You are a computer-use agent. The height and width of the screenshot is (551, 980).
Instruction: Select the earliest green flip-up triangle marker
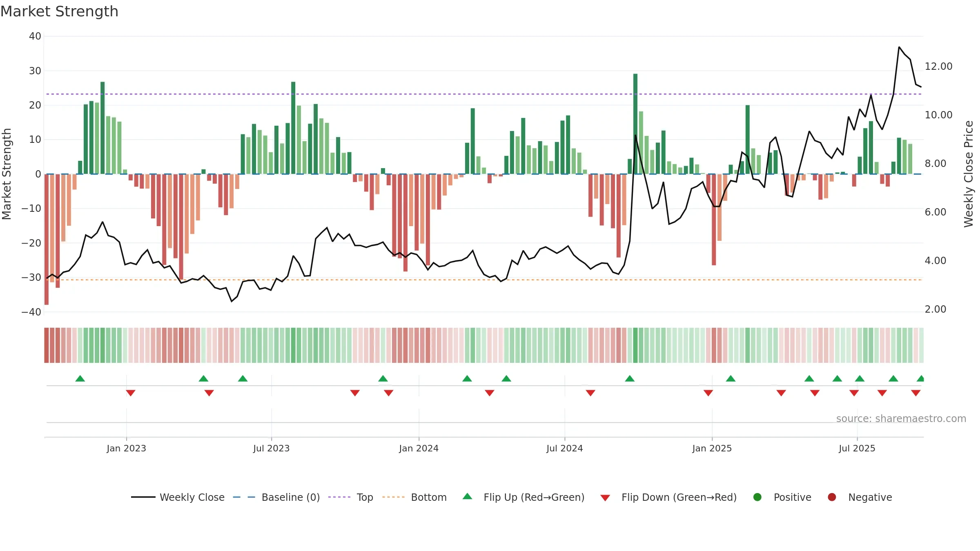80,378
